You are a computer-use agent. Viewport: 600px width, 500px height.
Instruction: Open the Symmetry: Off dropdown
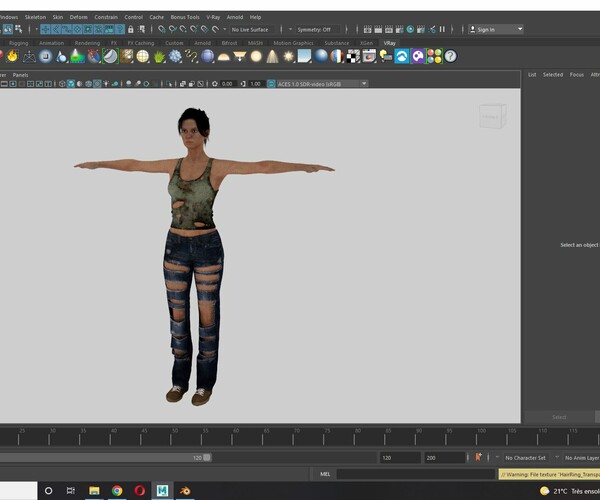[317, 29]
